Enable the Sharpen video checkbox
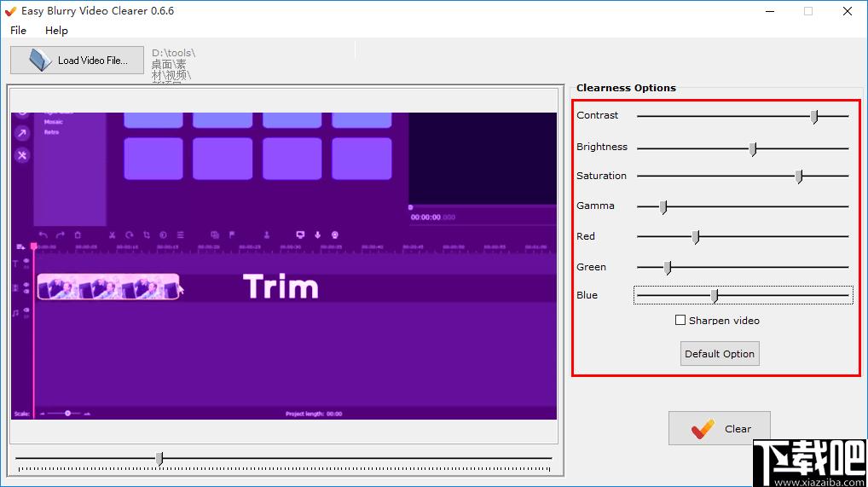Image resolution: width=868 pixels, height=487 pixels. coord(680,320)
